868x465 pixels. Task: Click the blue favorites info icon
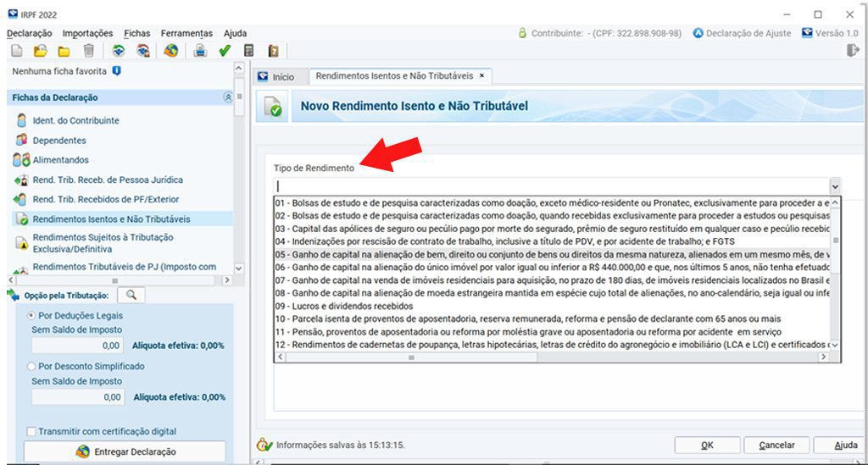(117, 71)
